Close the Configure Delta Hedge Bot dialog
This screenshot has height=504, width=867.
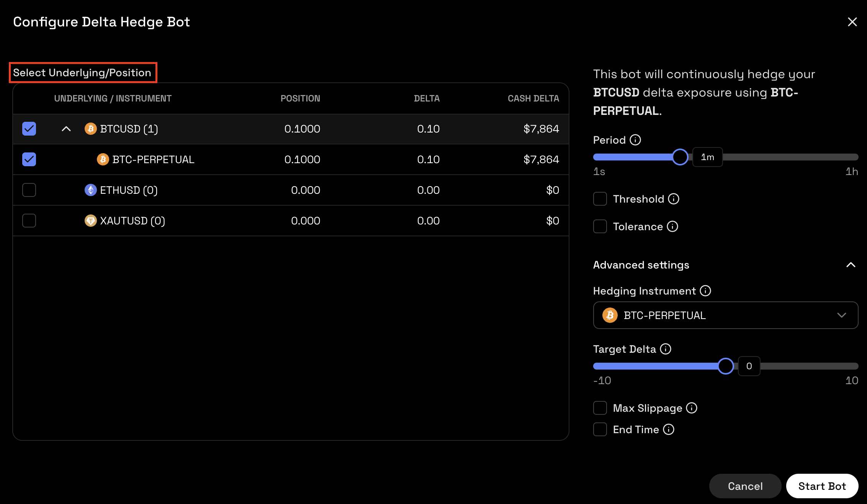pyautogui.click(x=852, y=22)
